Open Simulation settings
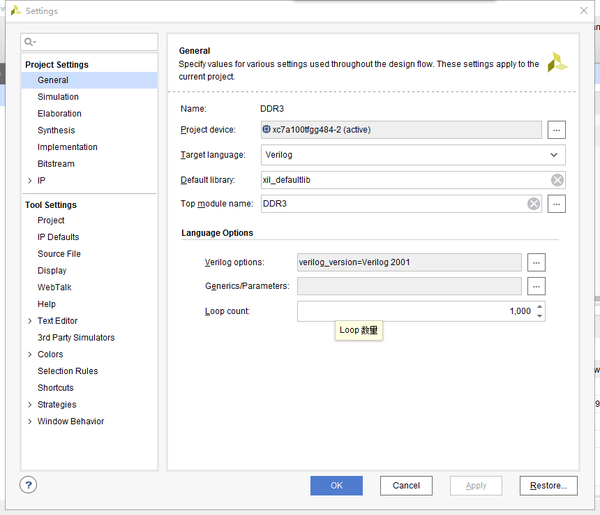Image resolution: width=600 pixels, height=515 pixels. 58,97
